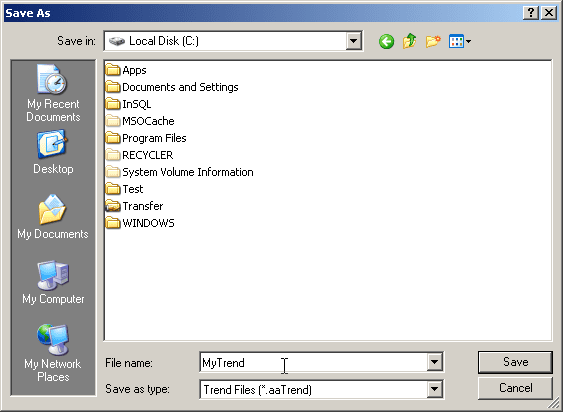Expand the Save in location dropdown

pyautogui.click(x=353, y=41)
